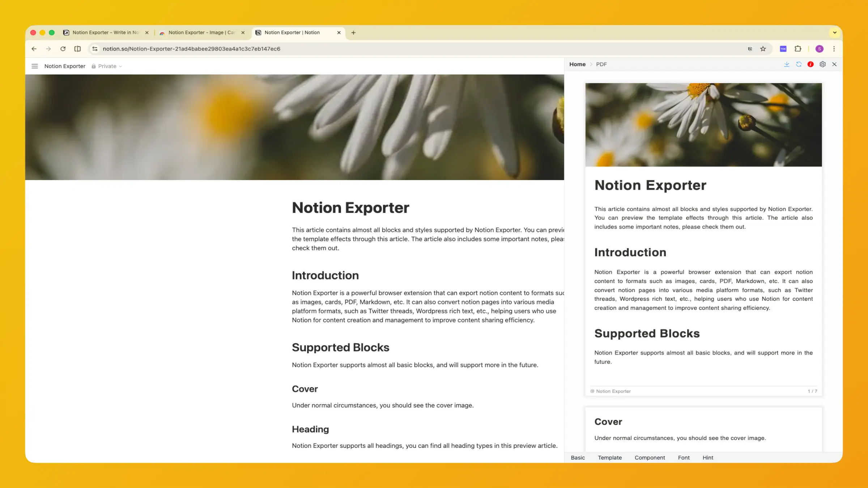Select the Font tab
The height and width of the screenshot is (488, 868).
click(684, 458)
